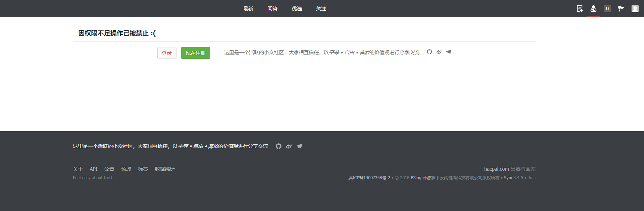The height and width of the screenshot is (211, 644).
Task: Open Telegram icon in the white content area
Action: click(449, 52)
